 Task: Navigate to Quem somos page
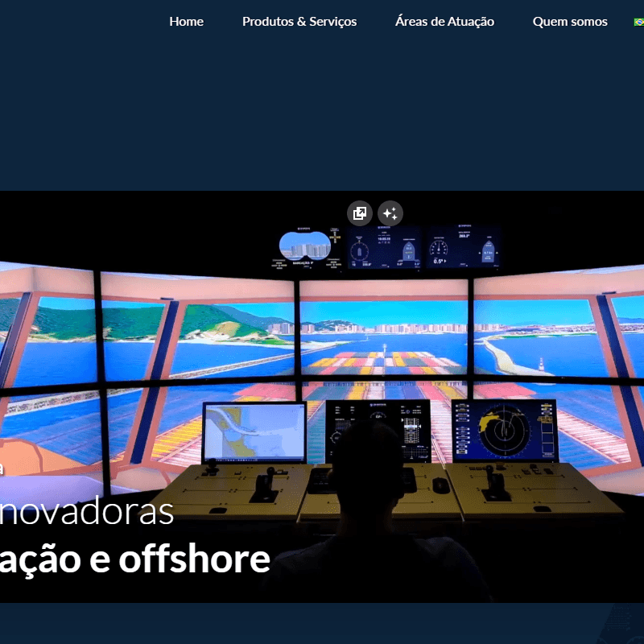(x=570, y=22)
